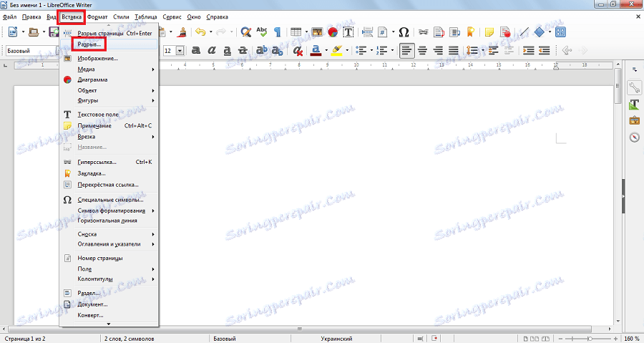Open the bullet list style dropdown
Image resolution: width=644 pixels, height=343 pixels.
(x=372, y=51)
